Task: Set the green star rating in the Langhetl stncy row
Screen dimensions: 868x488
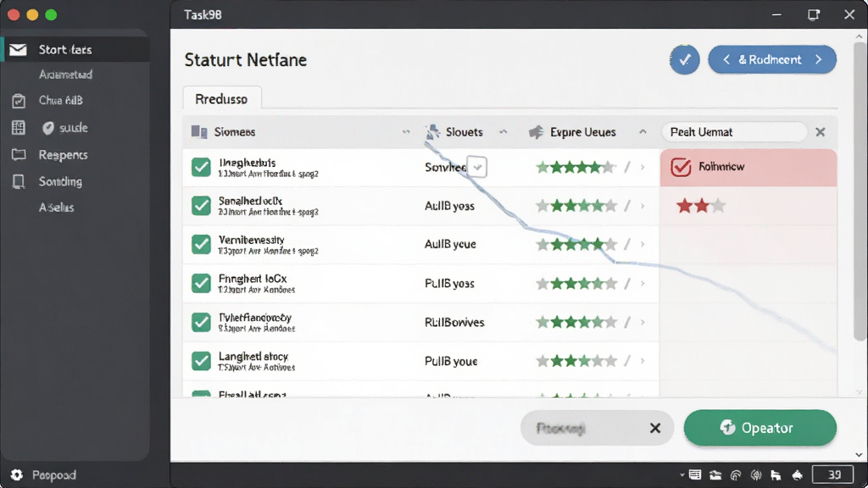Action: (576, 361)
